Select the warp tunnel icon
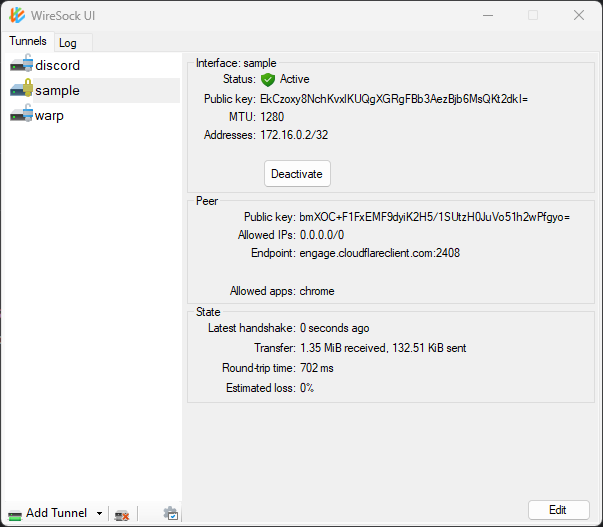The image size is (603, 527). pyautogui.click(x=22, y=113)
